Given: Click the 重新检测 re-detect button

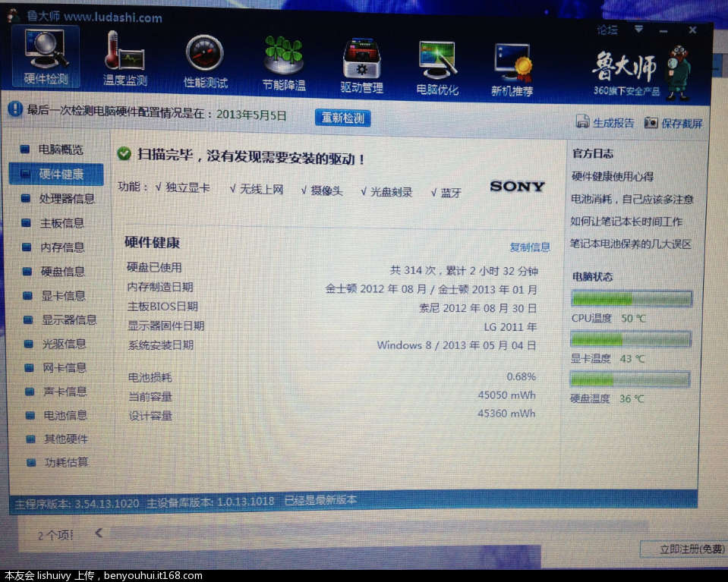Looking at the screenshot, I should (x=342, y=118).
